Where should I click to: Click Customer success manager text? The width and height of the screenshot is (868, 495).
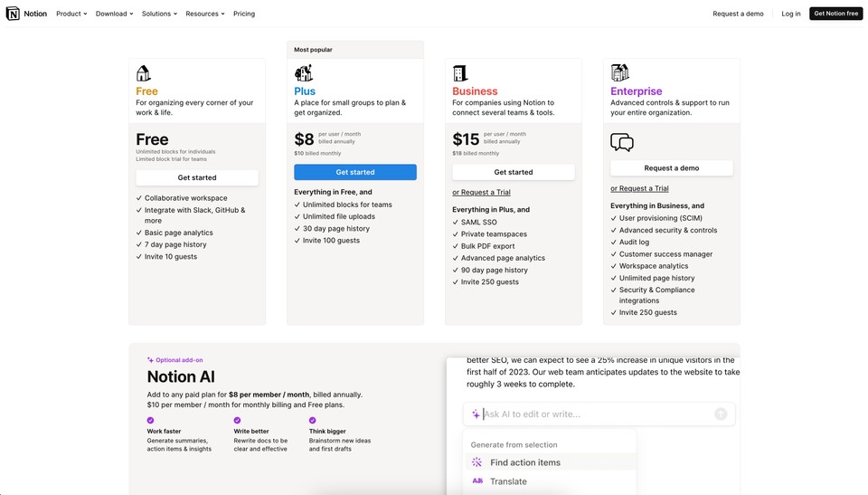pos(666,254)
